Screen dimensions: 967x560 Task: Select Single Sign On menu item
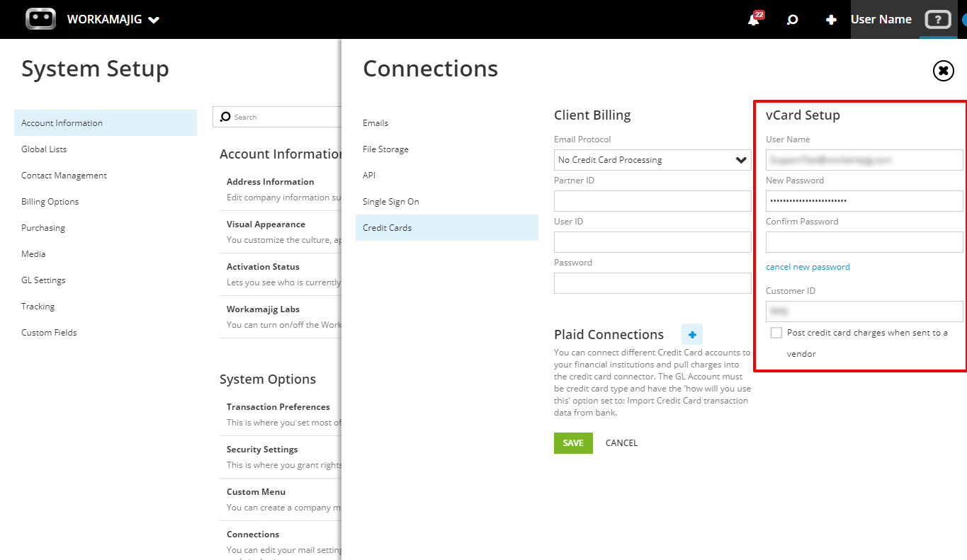pos(447,202)
